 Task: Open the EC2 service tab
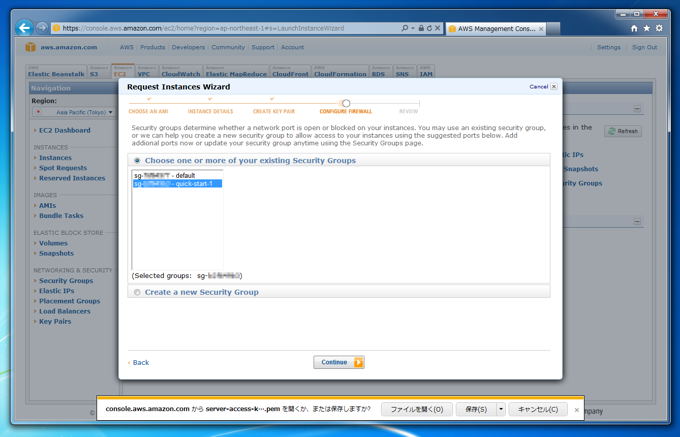123,71
